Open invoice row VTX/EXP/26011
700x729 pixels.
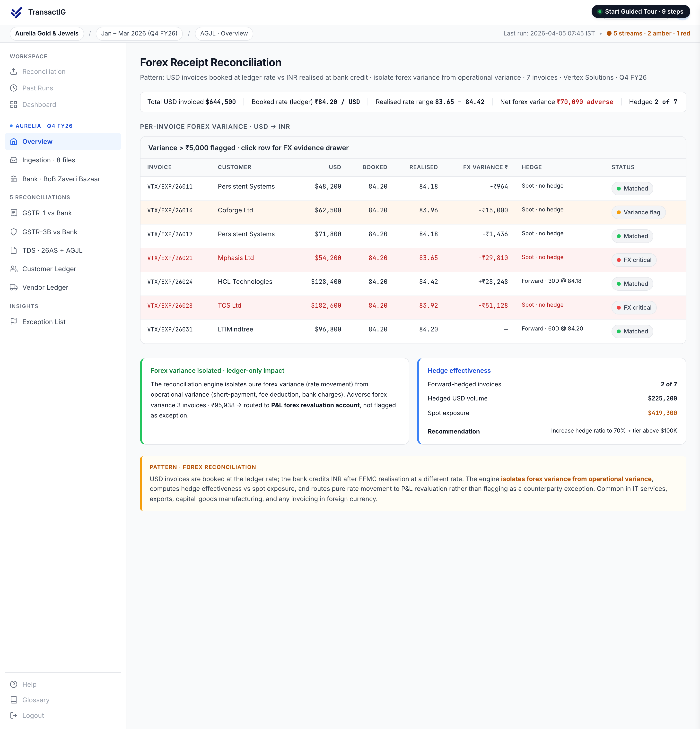[413, 189]
